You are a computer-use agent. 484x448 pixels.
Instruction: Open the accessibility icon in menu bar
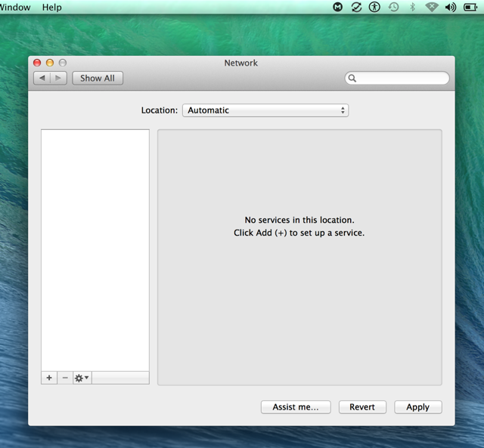(374, 7)
